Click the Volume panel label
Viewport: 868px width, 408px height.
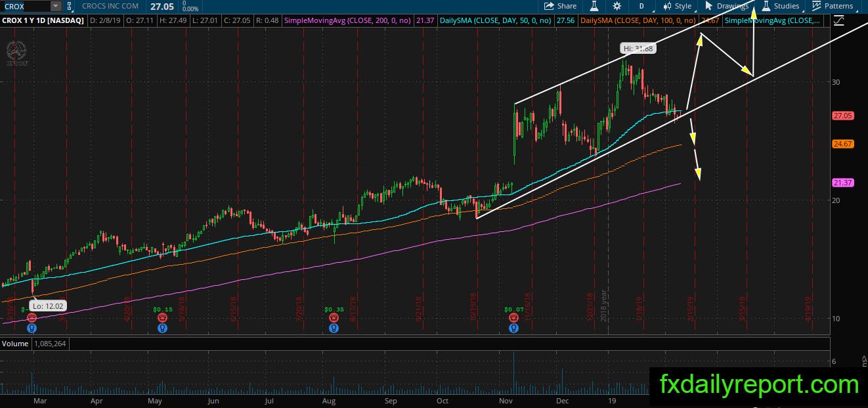(x=15, y=344)
